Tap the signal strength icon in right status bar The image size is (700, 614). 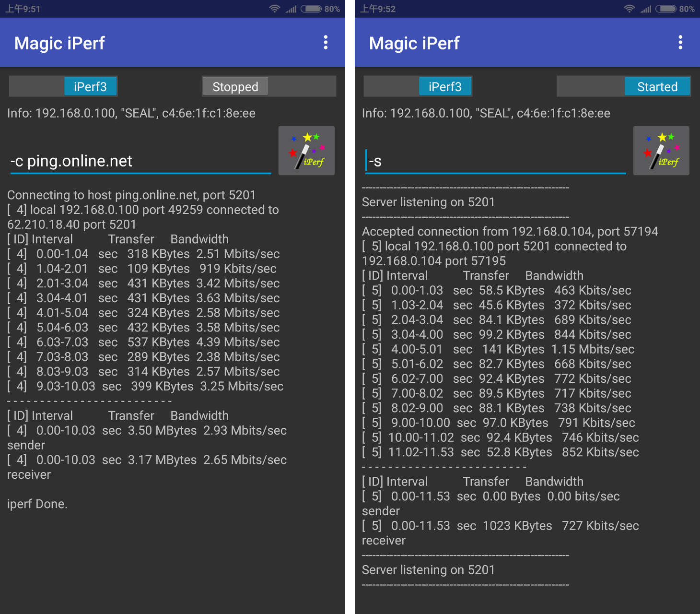646,9
